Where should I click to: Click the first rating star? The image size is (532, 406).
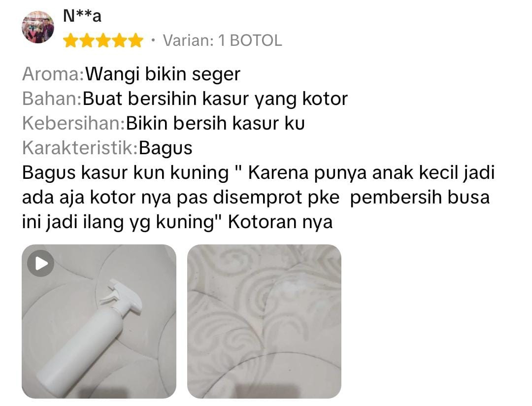71,40
